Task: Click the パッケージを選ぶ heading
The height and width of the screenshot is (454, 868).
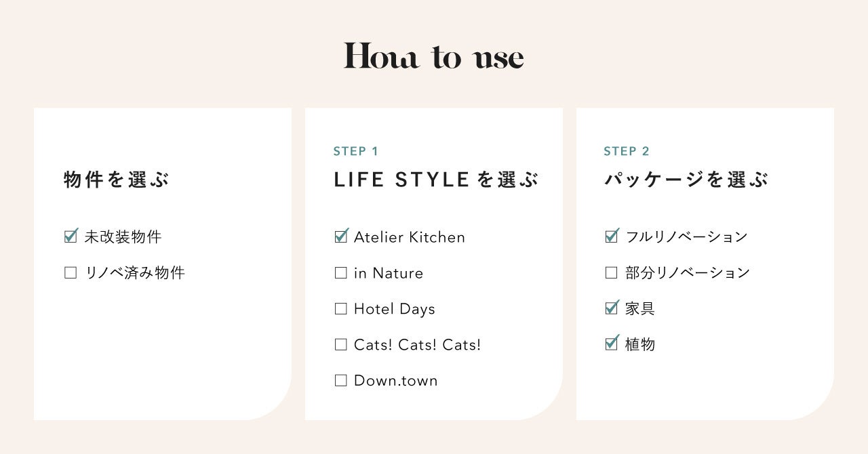Action: point(686,180)
